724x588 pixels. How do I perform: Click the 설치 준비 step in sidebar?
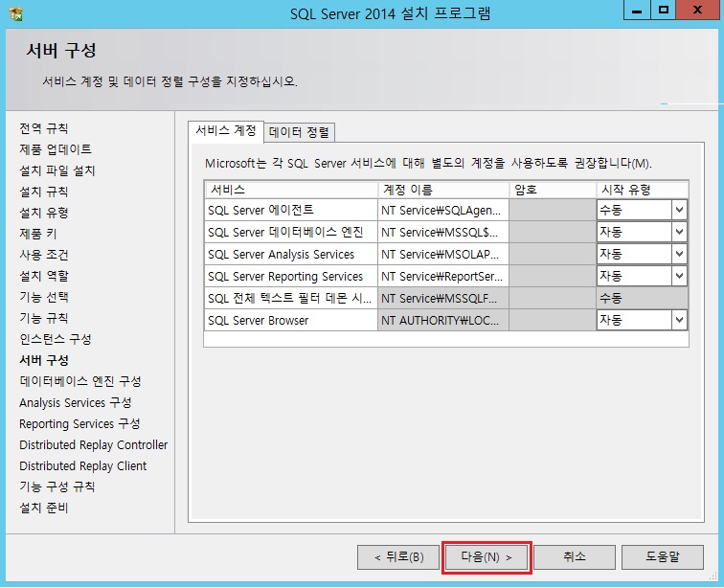(x=44, y=509)
